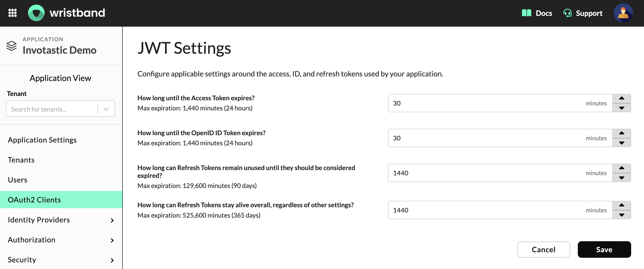Click the Tenant field label
The height and width of the screenshot is (269, 644).
coord(17,94)
